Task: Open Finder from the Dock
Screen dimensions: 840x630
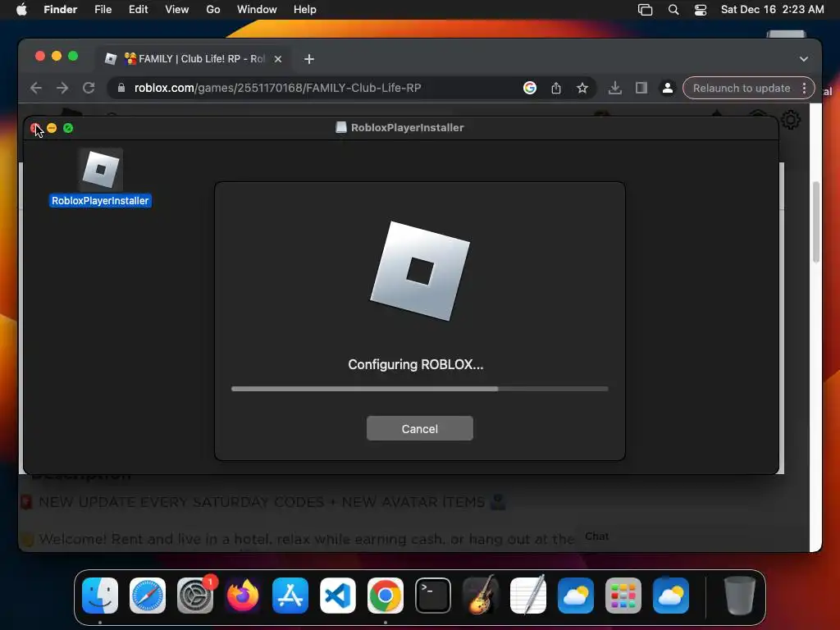Action: (x=100, y=596)
